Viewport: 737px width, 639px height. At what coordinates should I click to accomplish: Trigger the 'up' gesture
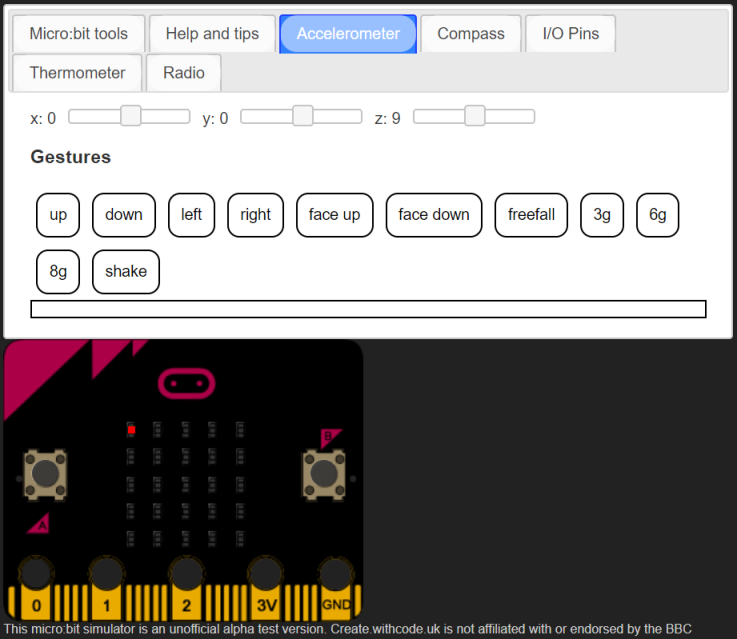click(58, 215)
